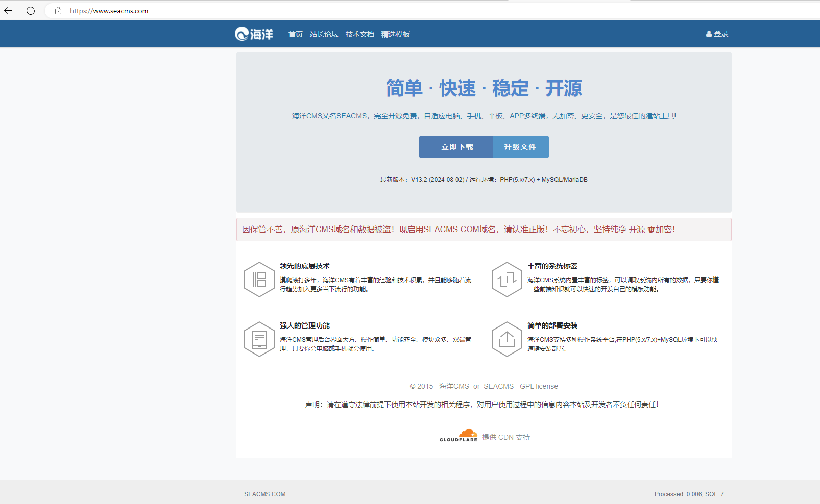Navigate to 技术文档 menu item

tap(359, 34)
